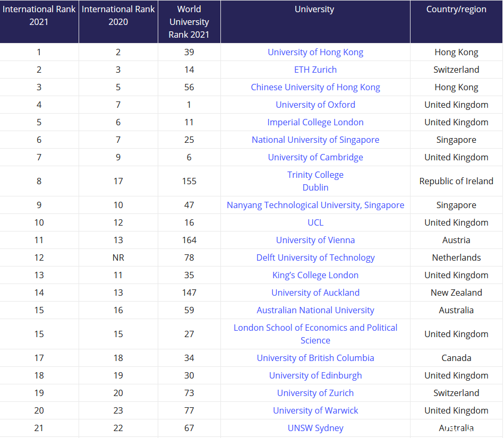504x438 pixels.
Task: Follow the University of Auckland link
Action: pos(315,293)
